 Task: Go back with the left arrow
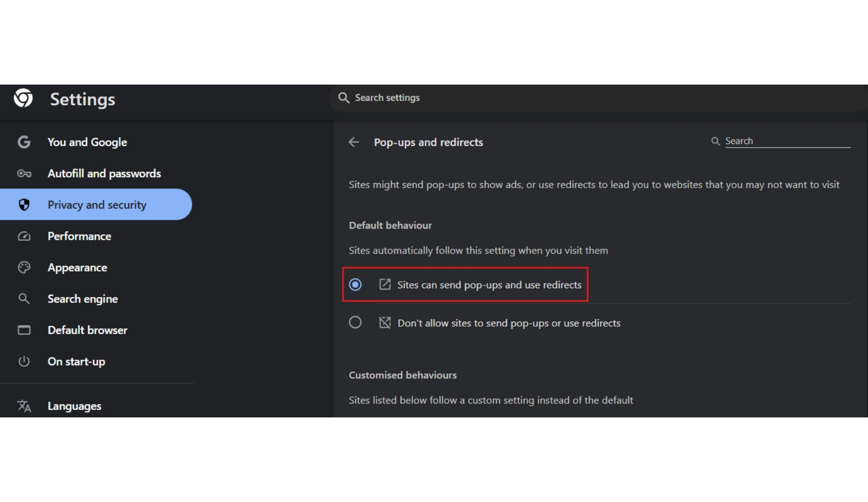[x=354, y=142]
